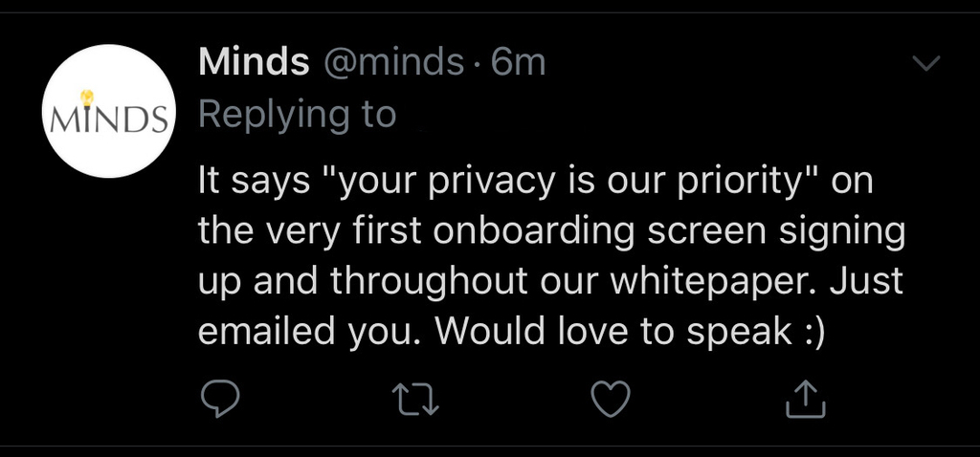Click the lightbulb in the Minds logo
Screen dimensions: 980x457
(x=87, y=98)
